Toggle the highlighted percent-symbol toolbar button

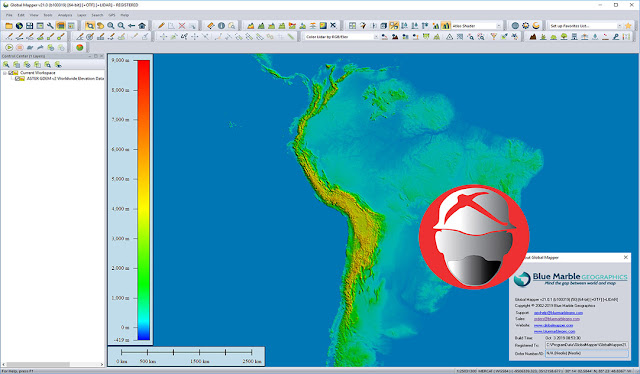[x=394, y=26]
